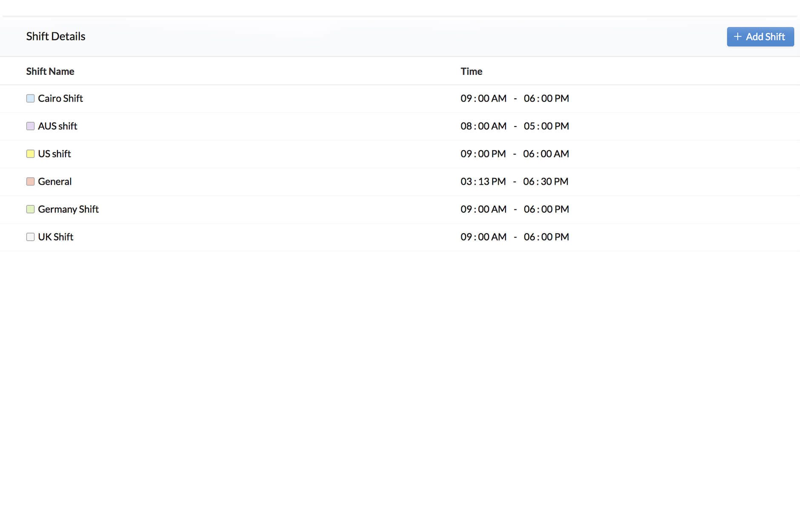Image resolution: width=800 pixels, height=532 pixels.
Task: Click the 08:00 AM start time of AUS shift
Action: 483,126
